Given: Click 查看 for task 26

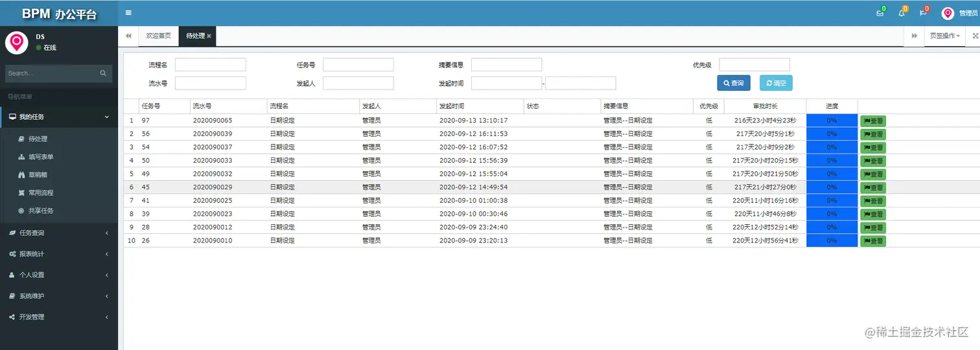Looking at the screenshot, I should [x=873, y=241].
